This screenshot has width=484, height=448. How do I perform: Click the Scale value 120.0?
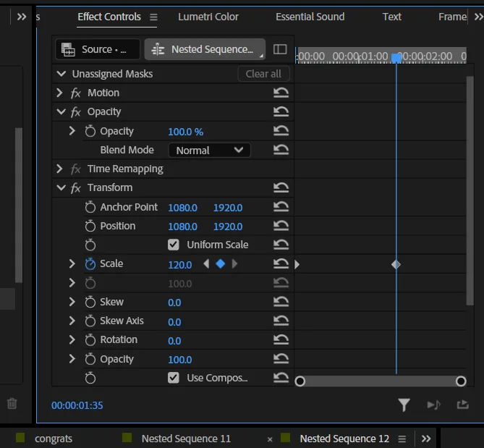pyautogui.click(x=180, y=265)
